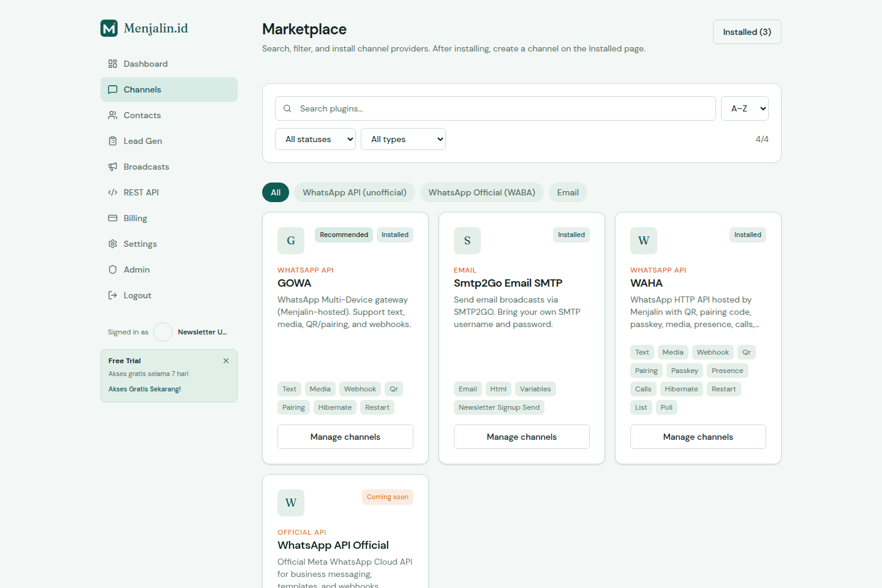
Task: Open Admin in the sidebar
Action: point(169,269)
